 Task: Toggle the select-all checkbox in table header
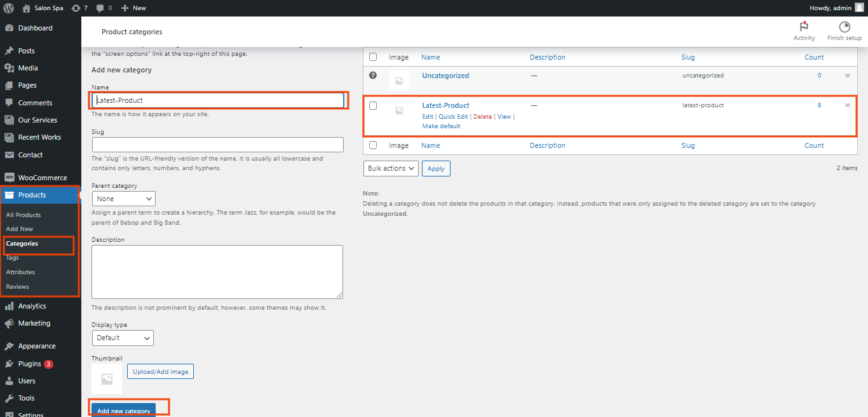(373, 57)
